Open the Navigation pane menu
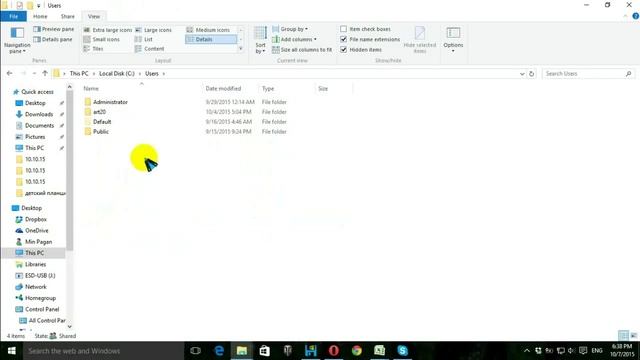This screenshot has width=640, height=360. pyautogui.click(x=17, y=40)
